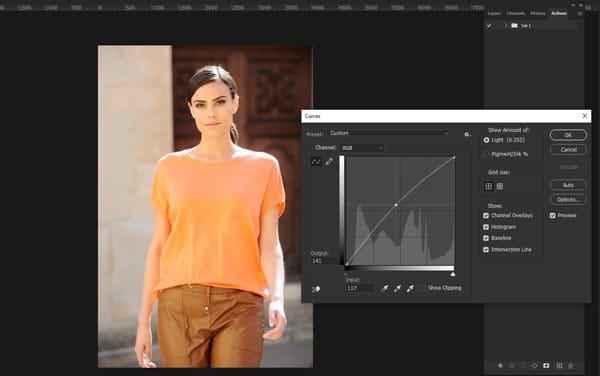Viewport: 600px width, 376px height.
Task: Switch to the History tab
Action: click(x=538, y=13)
